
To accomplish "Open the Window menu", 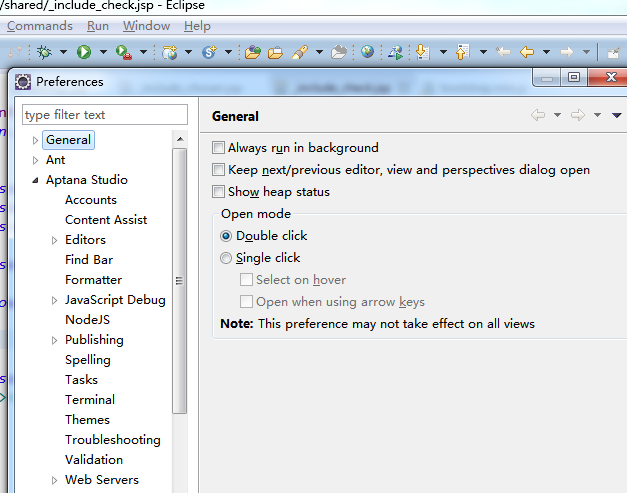I will pos(146,26).
